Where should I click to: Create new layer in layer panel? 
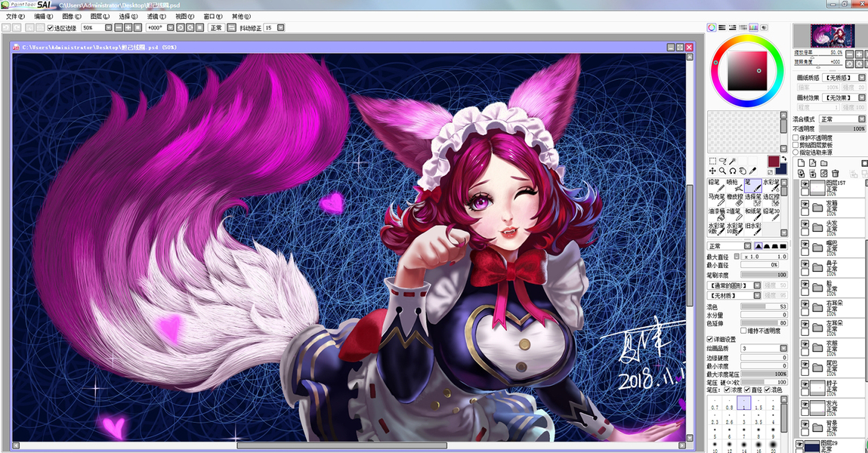(801, 162)
